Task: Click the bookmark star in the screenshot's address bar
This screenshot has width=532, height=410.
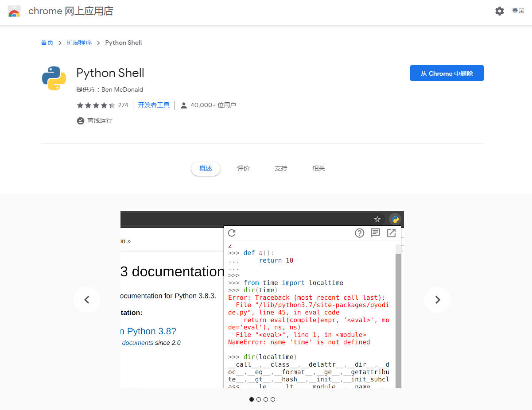Action: point(377,219)
